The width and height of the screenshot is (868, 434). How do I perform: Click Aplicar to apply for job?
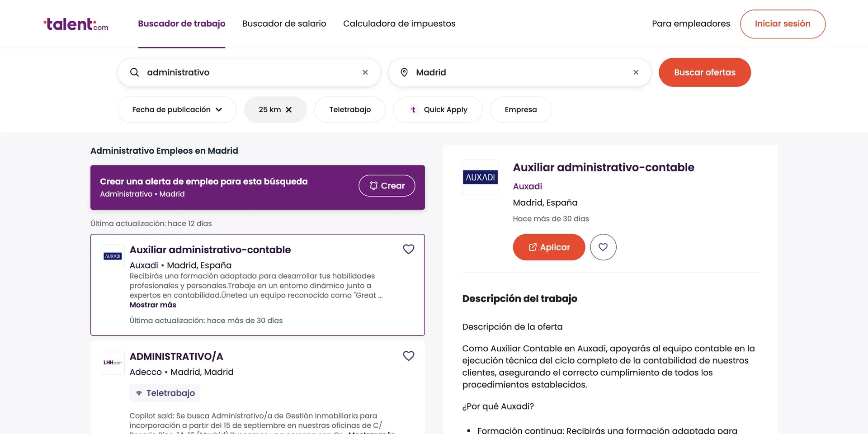click(x=549, y=247)
